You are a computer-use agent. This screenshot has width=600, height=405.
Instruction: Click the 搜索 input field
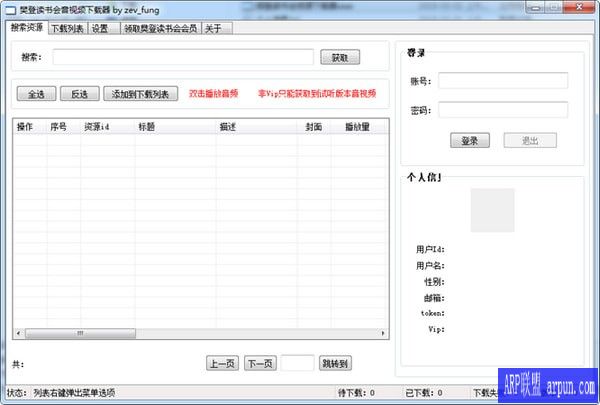pyautogui.click(x=183, y=57)
